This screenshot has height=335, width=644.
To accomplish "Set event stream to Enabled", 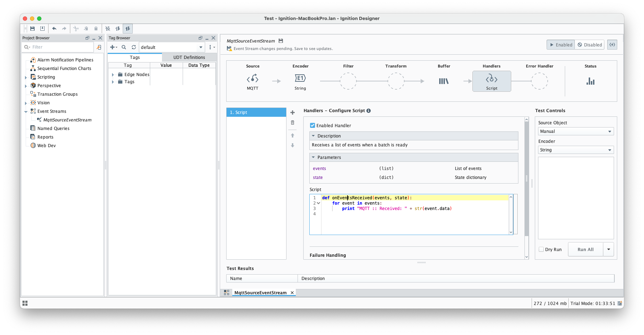I will click(561, 45).
